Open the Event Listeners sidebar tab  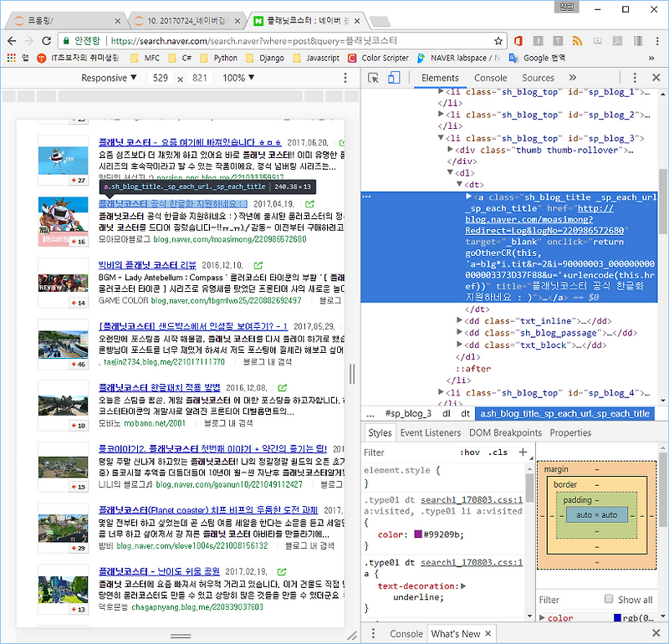[x=431, y=432]
